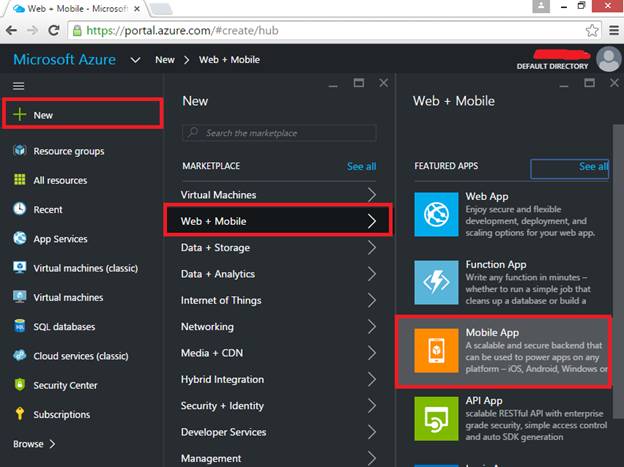Viewport: 624px width, 467px height.
Task: Expand Networking category chevron
Action: (372, 326)
